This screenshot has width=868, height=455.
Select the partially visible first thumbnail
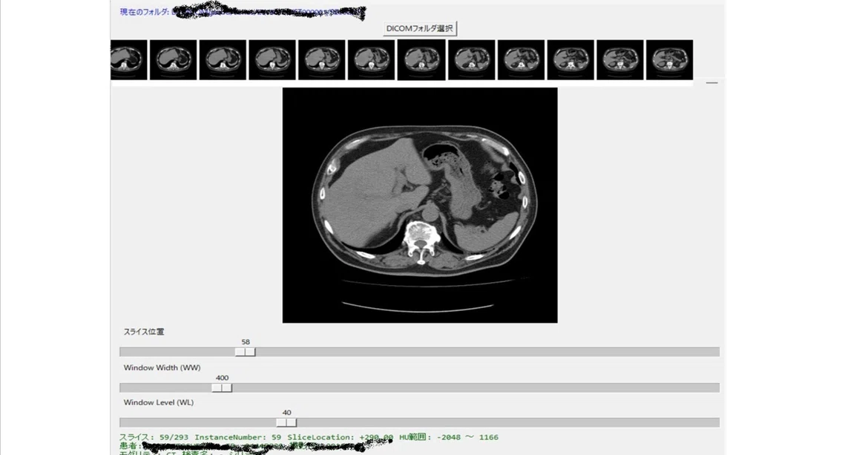(x=129, y=60)
